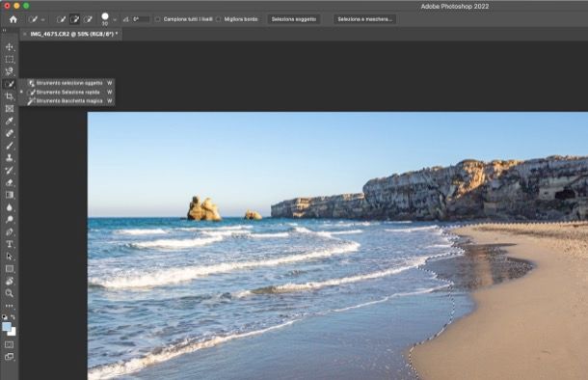Viewport: 588px width, 380px height.
Task: Open Edit Toolbar three-dots menu
Action: (x=10, y=306)
